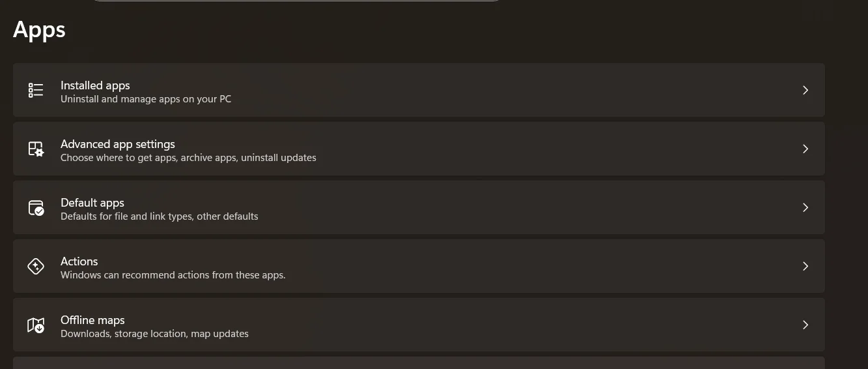Expand Default apps with its chevron
Viewport: 868px width, 369px height.
805,207
